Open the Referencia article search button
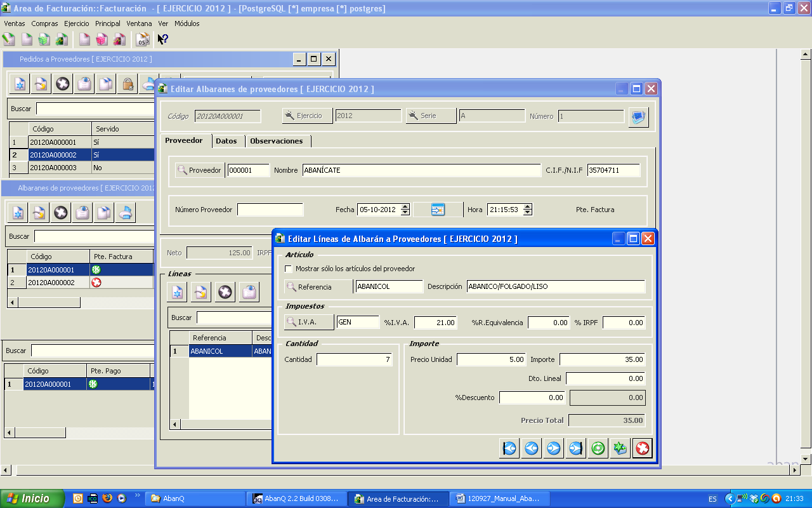Viewport: 812px width, 508px height. click(x=318, y=287)
